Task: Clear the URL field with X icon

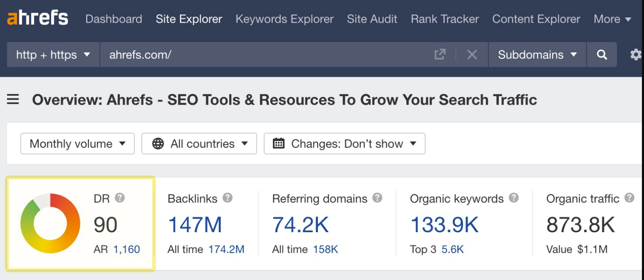Action: pos(472,55)
